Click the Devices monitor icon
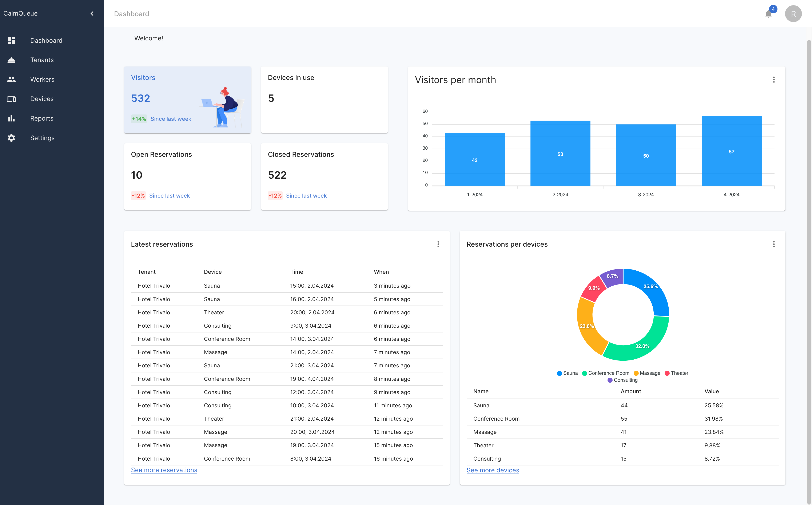This screenshot has height=505, width=812. [11, 99]
